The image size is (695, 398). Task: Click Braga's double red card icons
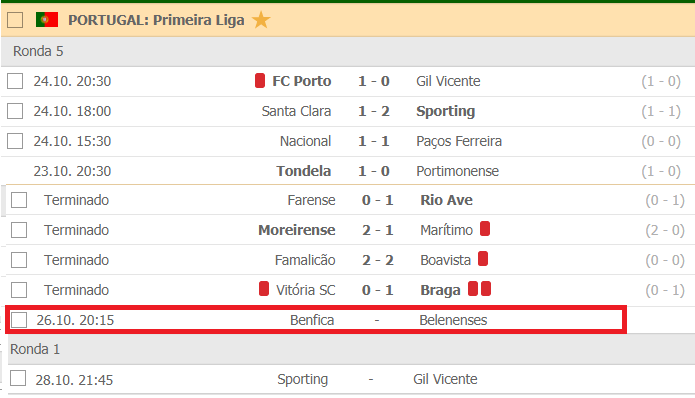coord(480,289)
